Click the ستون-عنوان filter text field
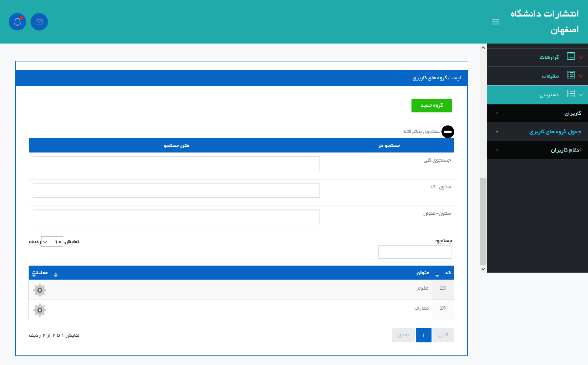 [x=176, y=217]
